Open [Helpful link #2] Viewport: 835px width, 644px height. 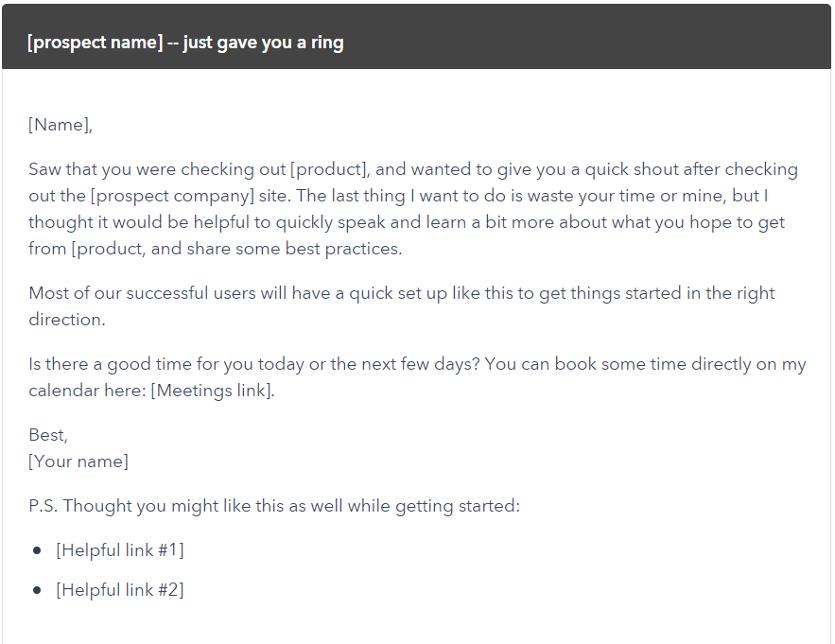click(x=120, y=590)
